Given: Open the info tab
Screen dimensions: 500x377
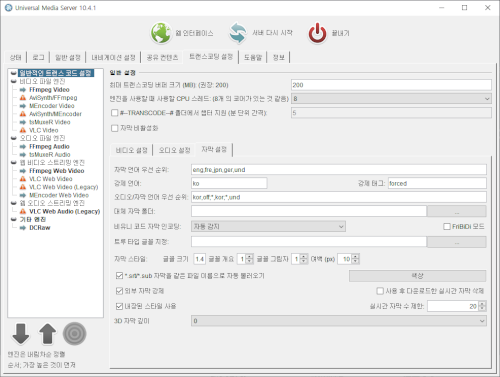Looking at the screenshot, I should click(x=279, y=58).
